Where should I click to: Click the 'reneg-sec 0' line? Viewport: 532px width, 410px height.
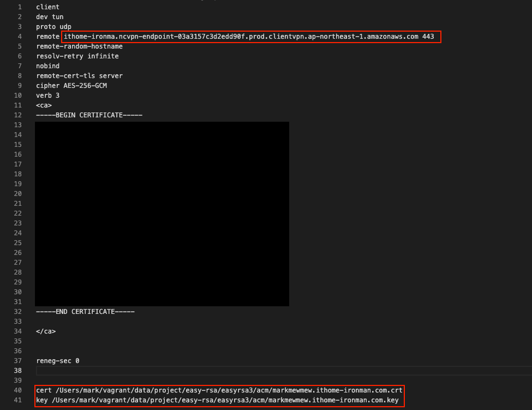[x=58, y=361]
